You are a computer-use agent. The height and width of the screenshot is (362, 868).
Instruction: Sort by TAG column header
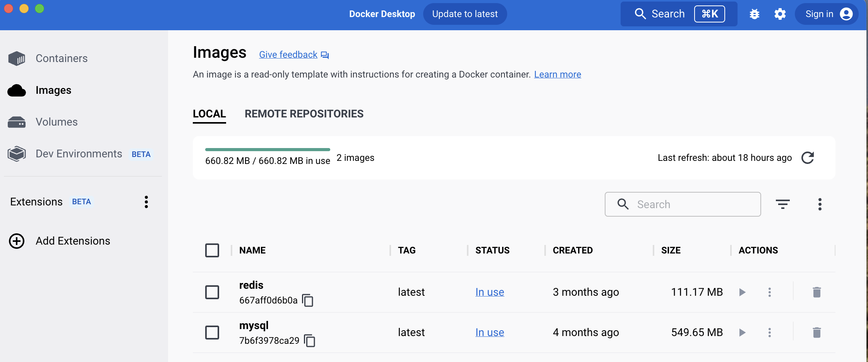(x=407, y=250)
